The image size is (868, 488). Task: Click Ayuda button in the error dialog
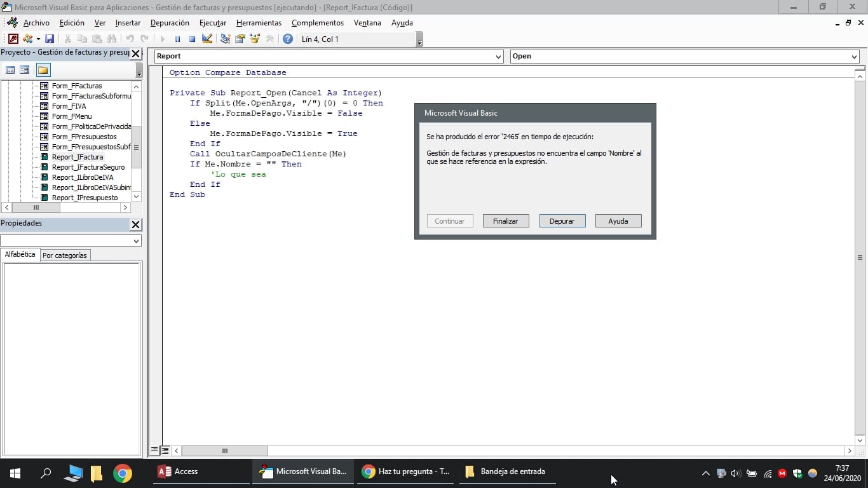[x=618, y=221]
